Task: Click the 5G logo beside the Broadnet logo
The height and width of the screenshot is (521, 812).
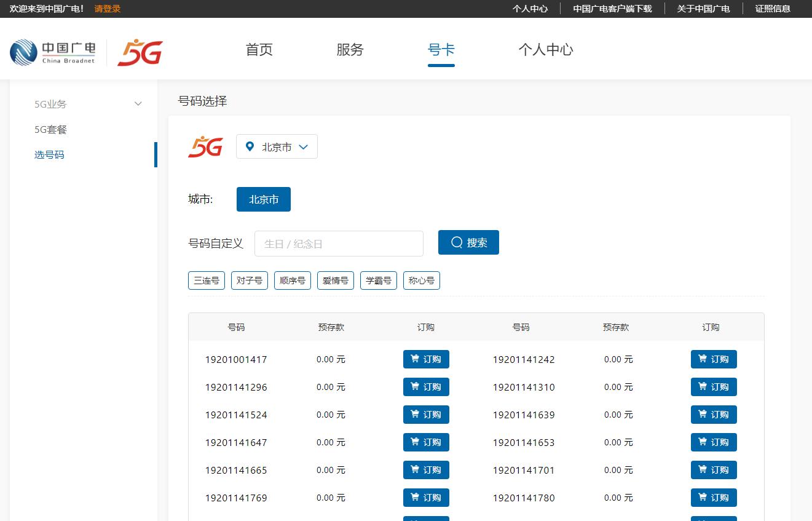Action: [140, 52]
